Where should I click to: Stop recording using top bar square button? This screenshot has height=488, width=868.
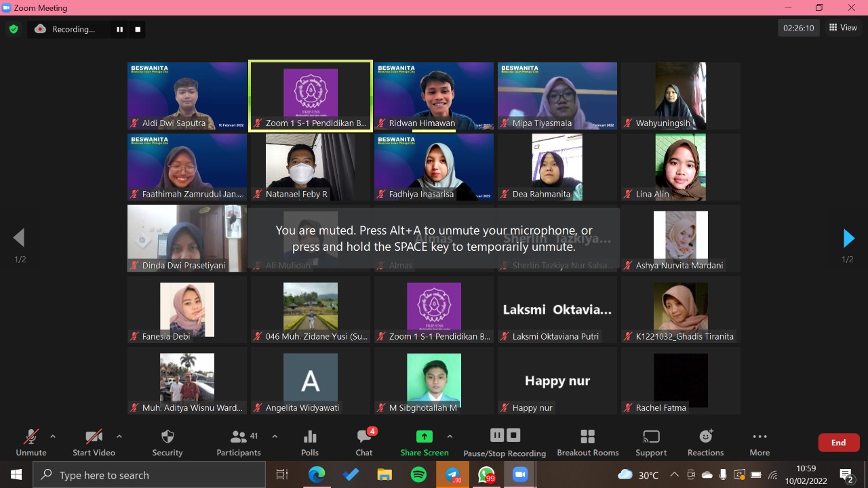tap(138, 29)
